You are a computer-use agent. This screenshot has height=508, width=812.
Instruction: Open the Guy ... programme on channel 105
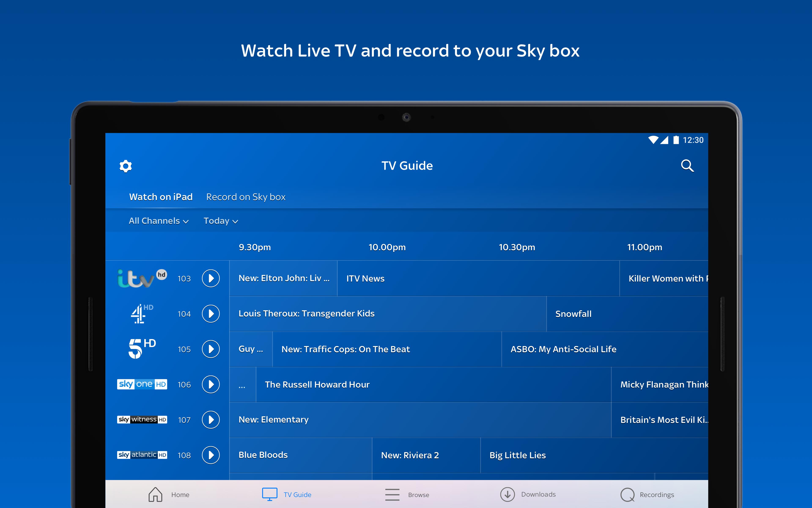[x=251, y=349]
